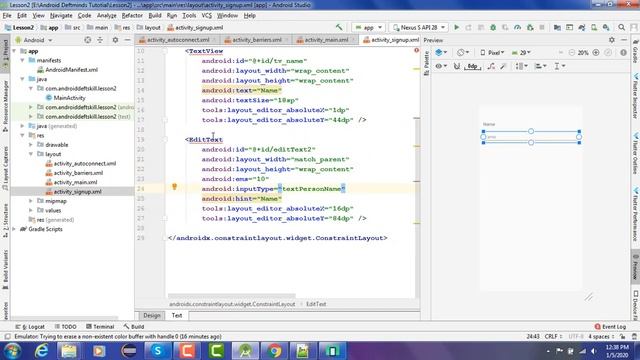Screen dimensions: 640x360
Task: Open the Event Log
Action: [x=610, y=327]
